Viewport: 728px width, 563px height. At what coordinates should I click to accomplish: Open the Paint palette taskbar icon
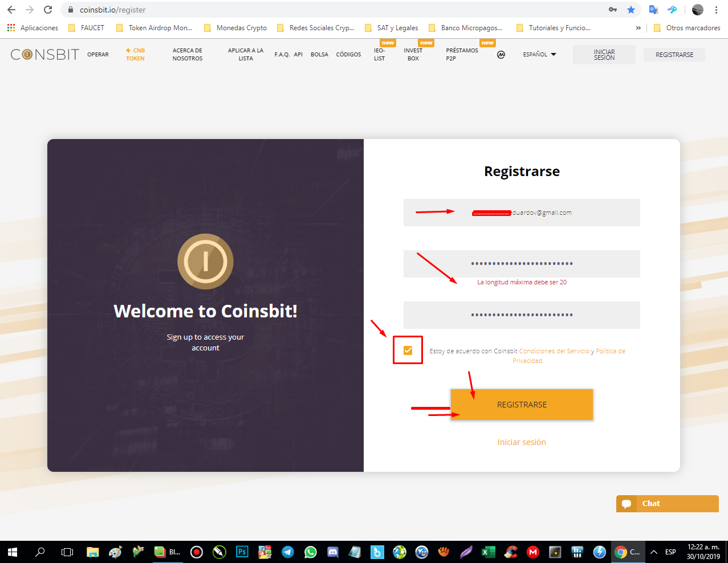pos(115,552)
